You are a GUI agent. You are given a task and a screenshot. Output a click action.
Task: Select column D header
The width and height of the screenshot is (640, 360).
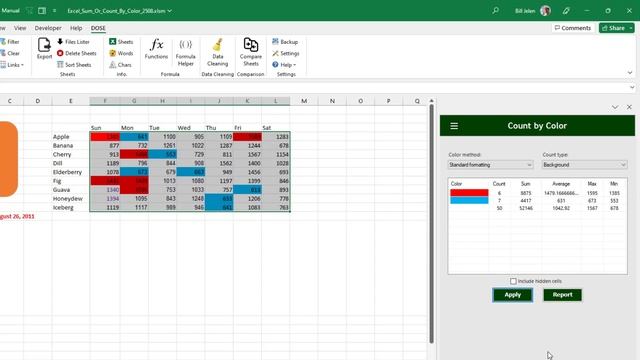coord(38,101)
